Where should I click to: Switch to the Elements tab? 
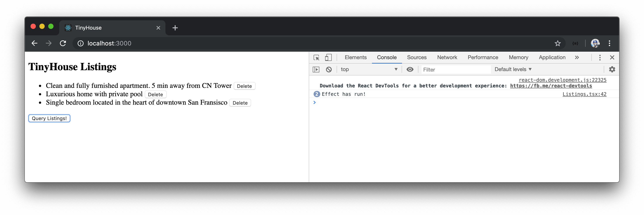355,57
